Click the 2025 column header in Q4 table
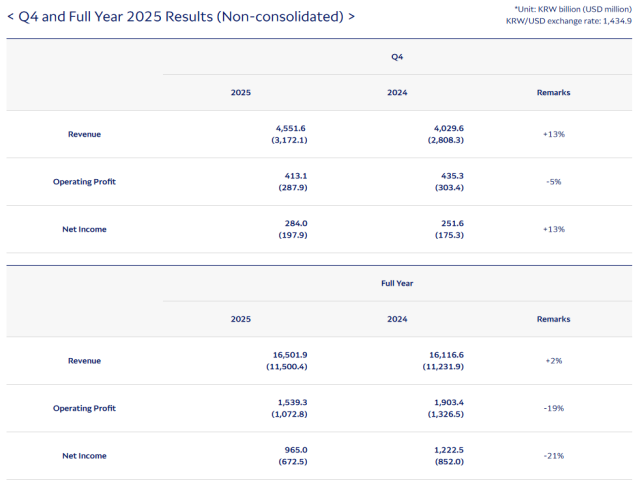The height and width of the screenshot is (485, 640). coord(241,92)
